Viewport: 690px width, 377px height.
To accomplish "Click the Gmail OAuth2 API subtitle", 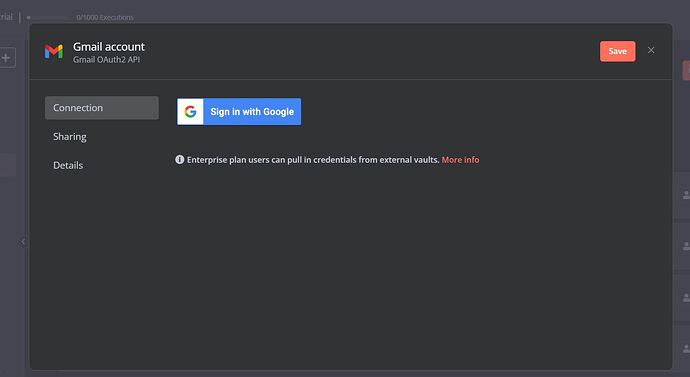I will (106, 60).
